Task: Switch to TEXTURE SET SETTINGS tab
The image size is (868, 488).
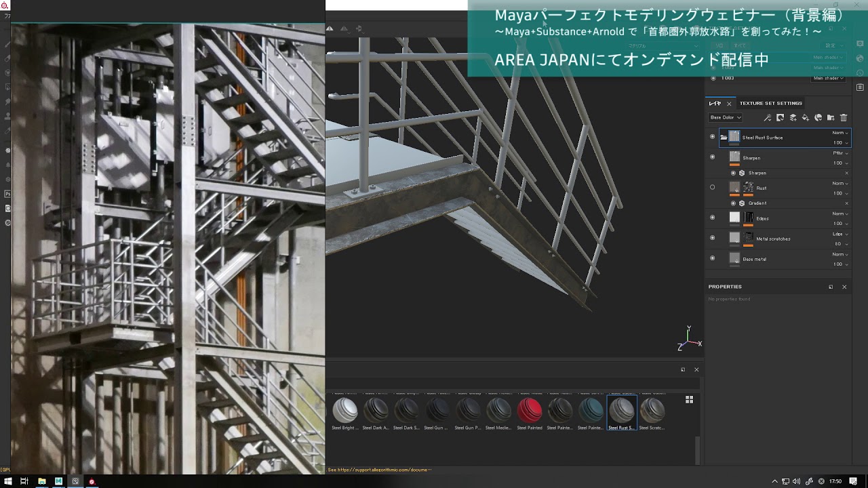Action: [771, 104]
